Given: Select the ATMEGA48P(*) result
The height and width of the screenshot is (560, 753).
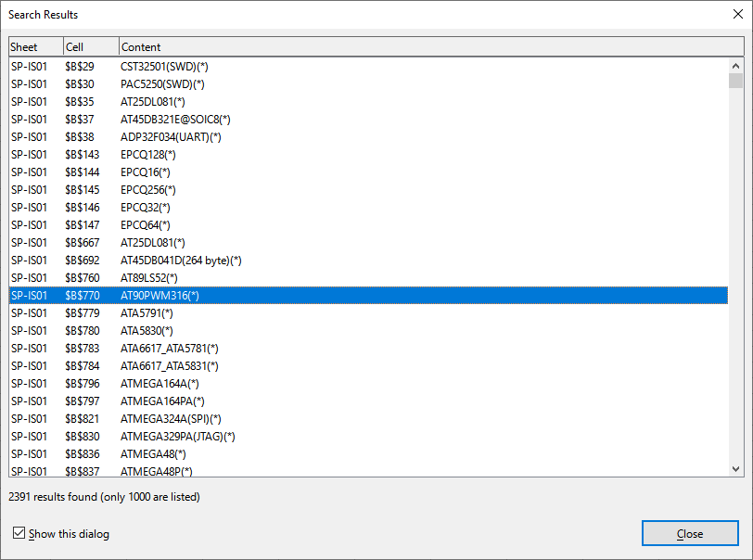Looking at the screenshot, I should click(368, 471).
